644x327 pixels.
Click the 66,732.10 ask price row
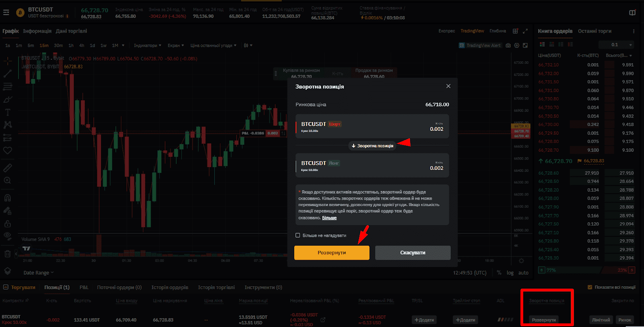[x=586, y=65]
